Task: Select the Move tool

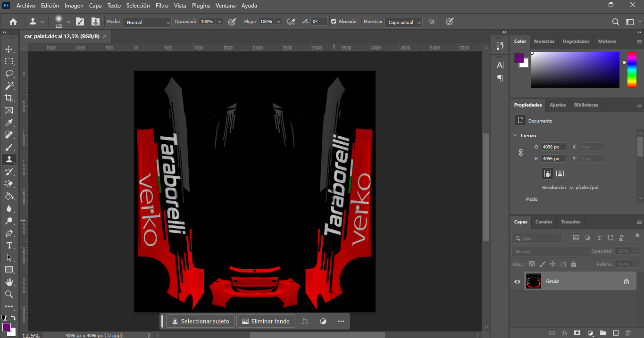Action: [x=9, y=49]
